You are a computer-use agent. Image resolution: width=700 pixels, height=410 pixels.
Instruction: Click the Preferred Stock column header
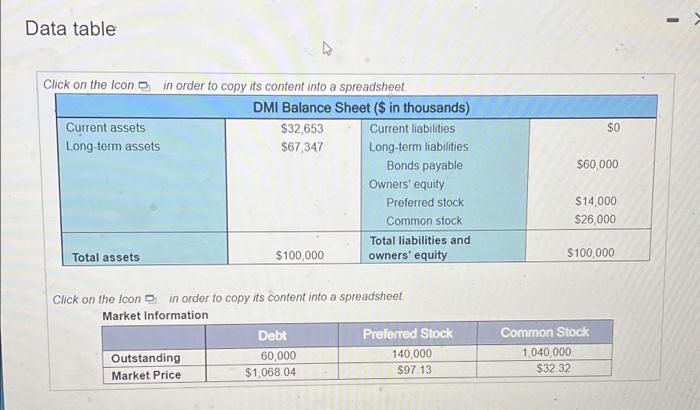click(x=408, y=334)
